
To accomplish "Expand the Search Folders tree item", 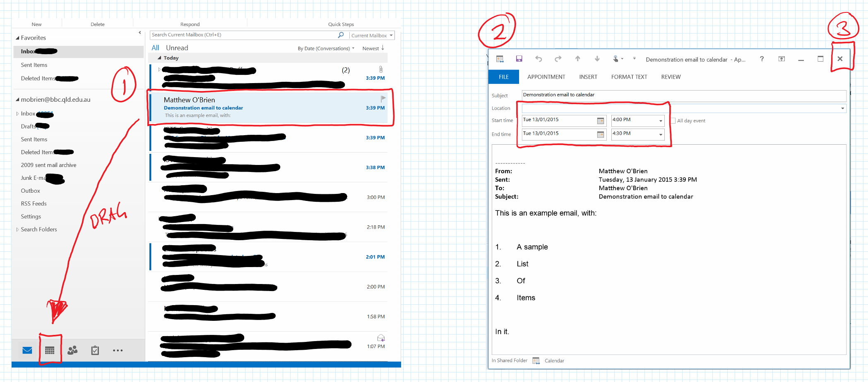I will [x=17, y=229].
